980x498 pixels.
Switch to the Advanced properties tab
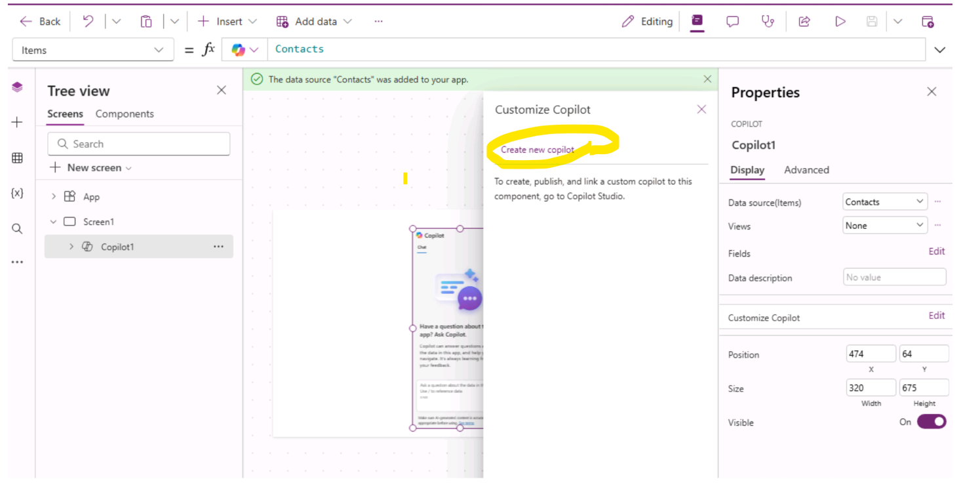tap(806, 170)
